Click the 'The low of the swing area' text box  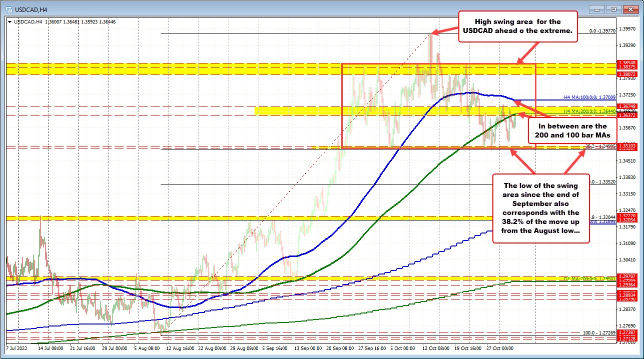(x=541, y=208)
